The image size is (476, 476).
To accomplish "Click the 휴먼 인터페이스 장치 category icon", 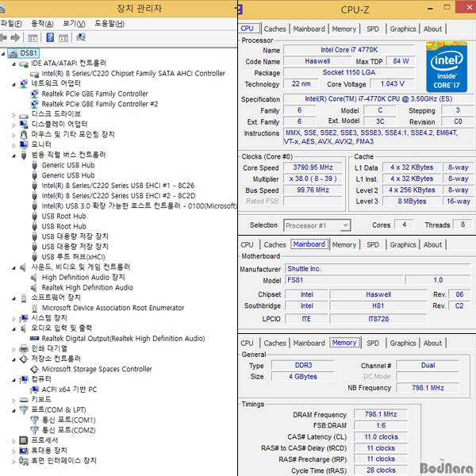I will click(x=24, y=461).
